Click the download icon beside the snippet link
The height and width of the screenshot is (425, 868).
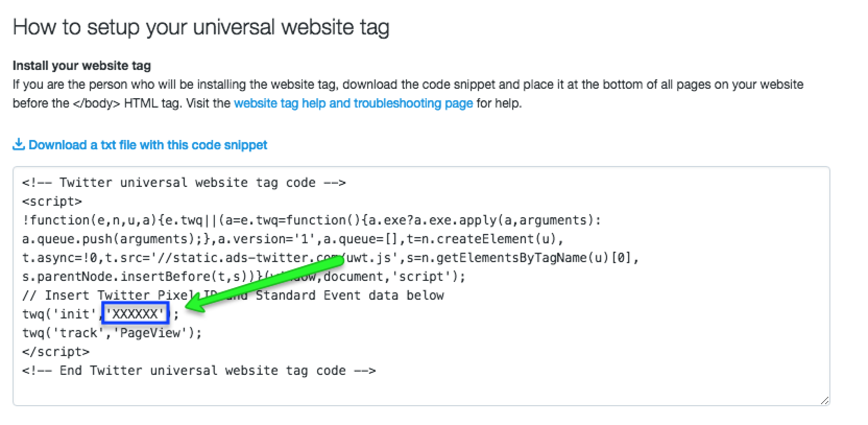click(x=18, y=144)
